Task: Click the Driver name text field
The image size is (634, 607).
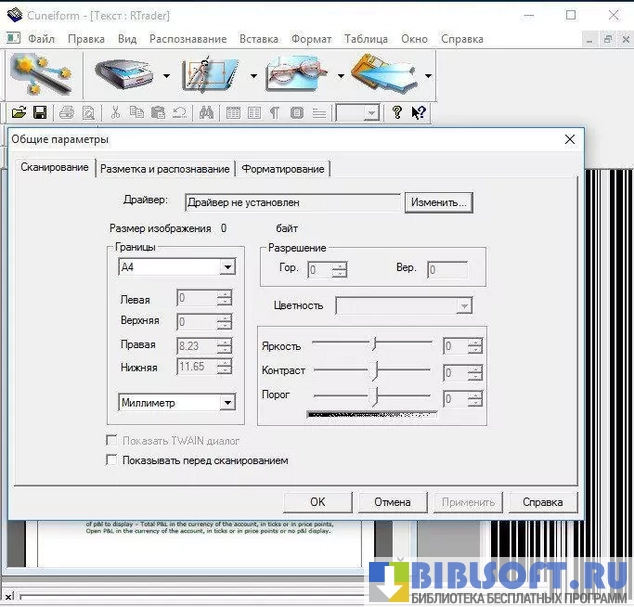Action: point(292,202)
